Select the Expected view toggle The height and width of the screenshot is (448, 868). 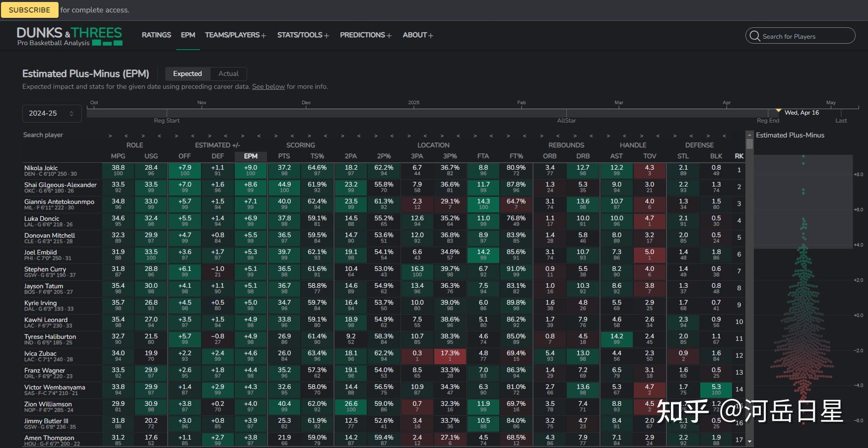[x=187, y=73]
